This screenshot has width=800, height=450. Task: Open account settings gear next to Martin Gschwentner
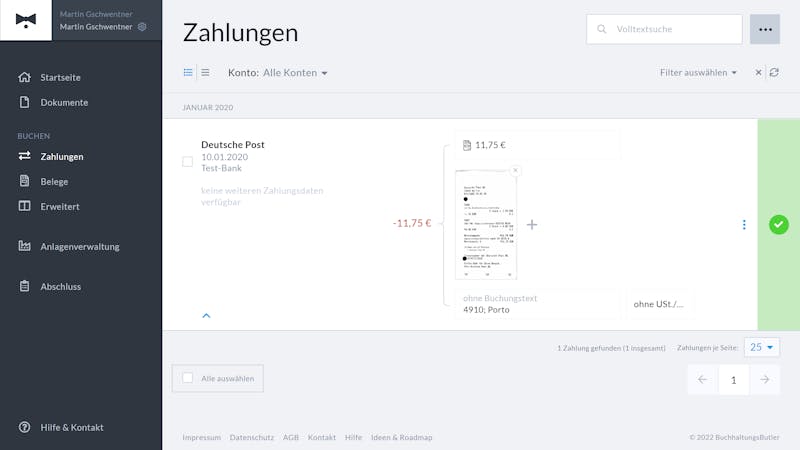point(142,27)
